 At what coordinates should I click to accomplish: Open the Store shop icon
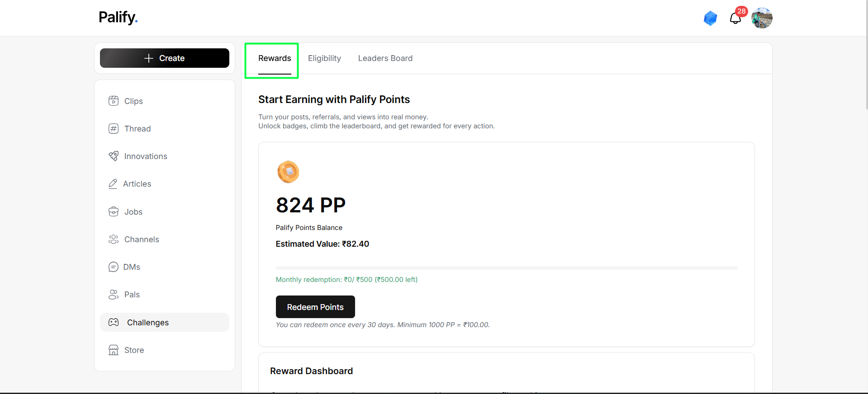point(114,350)
